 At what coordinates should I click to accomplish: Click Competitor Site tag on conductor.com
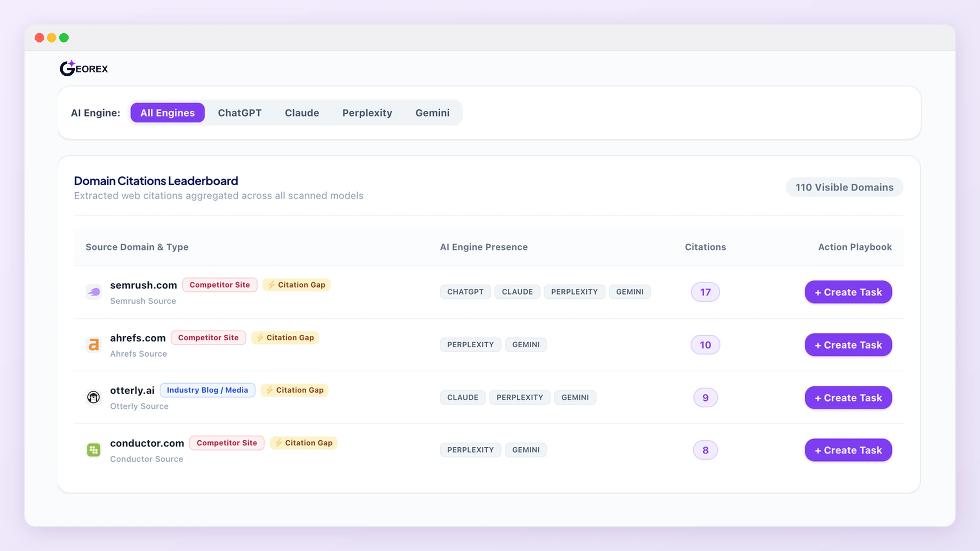[x=227, y=443]
